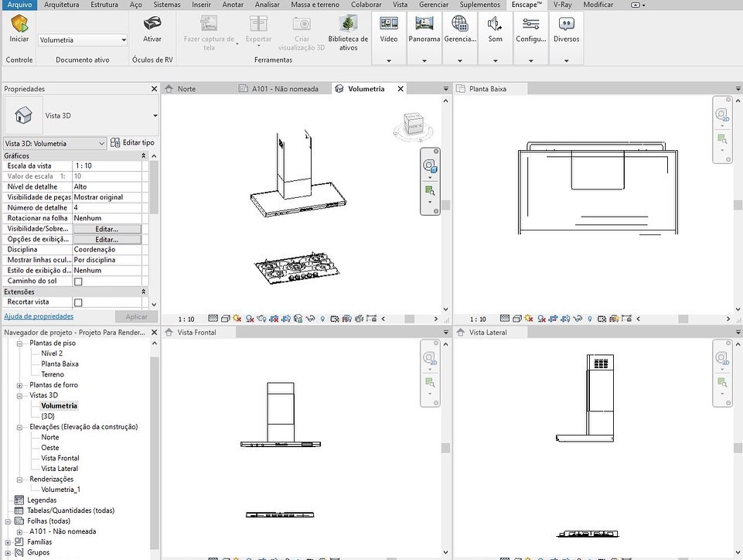This screenshot has height=560, width=743.
Task: Collapse Elevações (Elevação da construção) node
Action: click(x=19, y=427)
